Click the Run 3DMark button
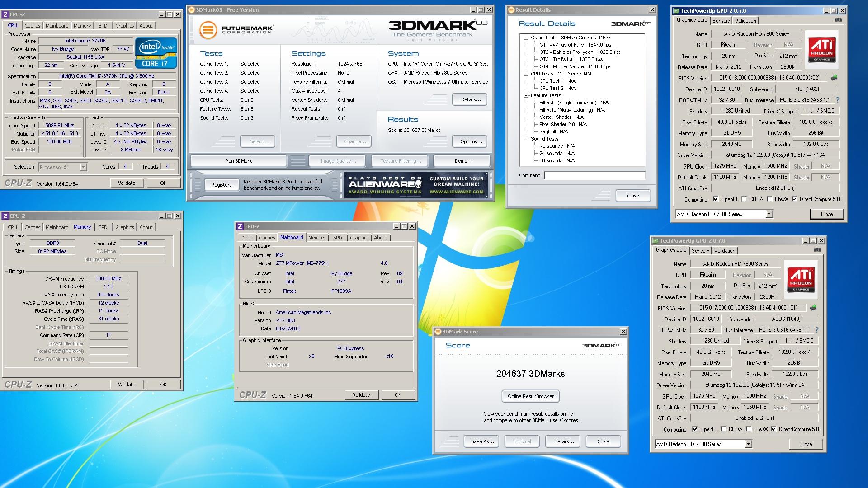The image size is (868, 488). [238, 161]
